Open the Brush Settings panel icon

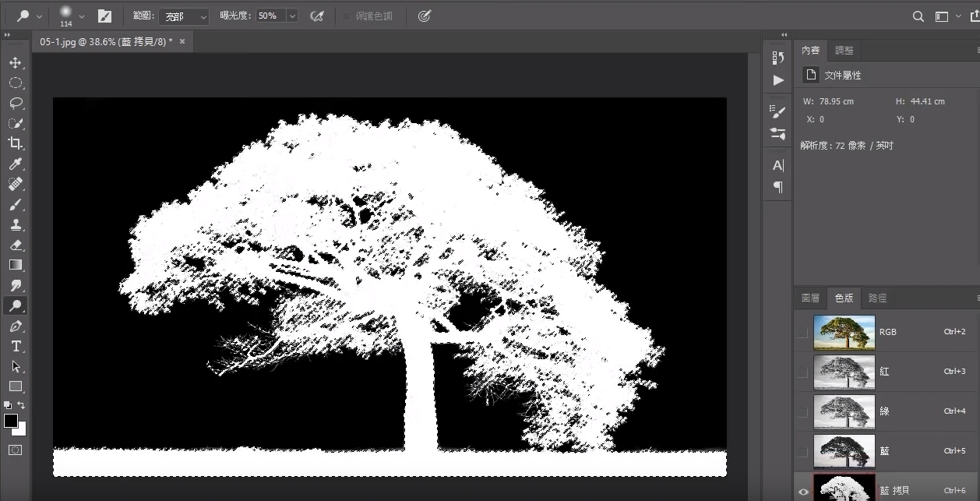pyautogui.click(x=777, y=111)
